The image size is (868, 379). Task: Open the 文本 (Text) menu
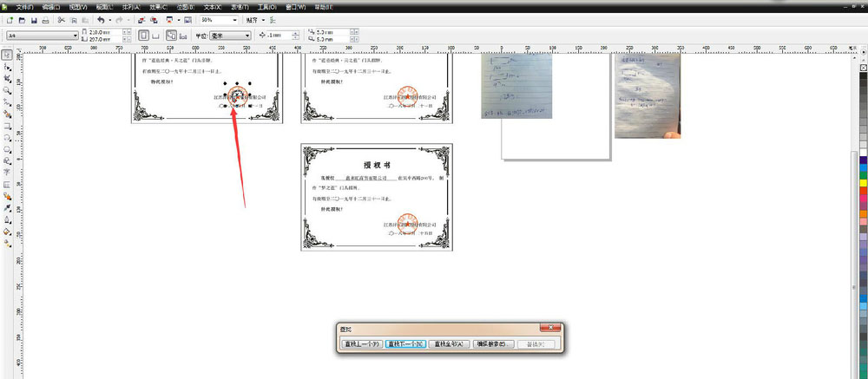[x=212, y=7]
